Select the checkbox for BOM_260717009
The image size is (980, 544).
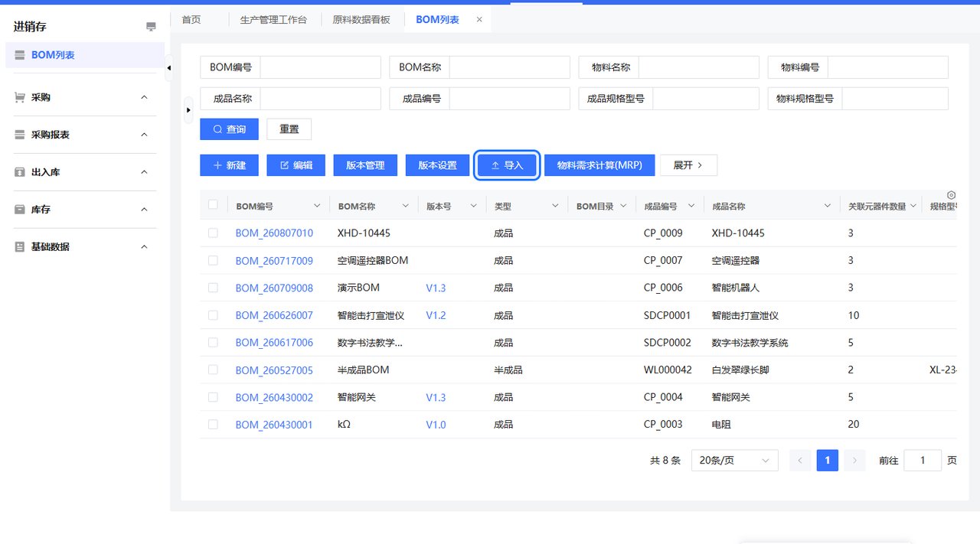(x=213, y=260)
